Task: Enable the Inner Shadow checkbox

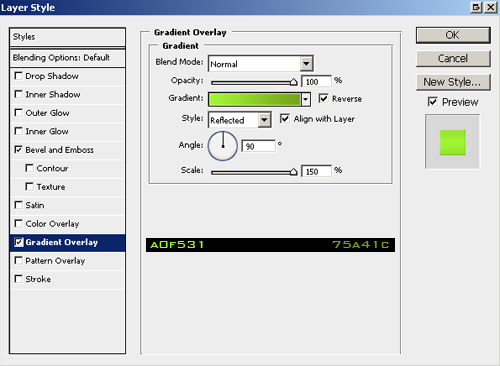Action: point(19,94)
